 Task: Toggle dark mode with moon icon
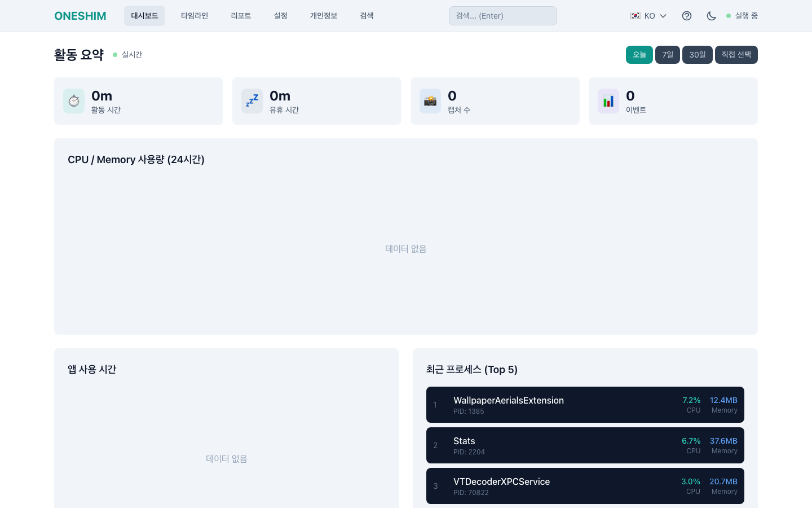(711, 16)
